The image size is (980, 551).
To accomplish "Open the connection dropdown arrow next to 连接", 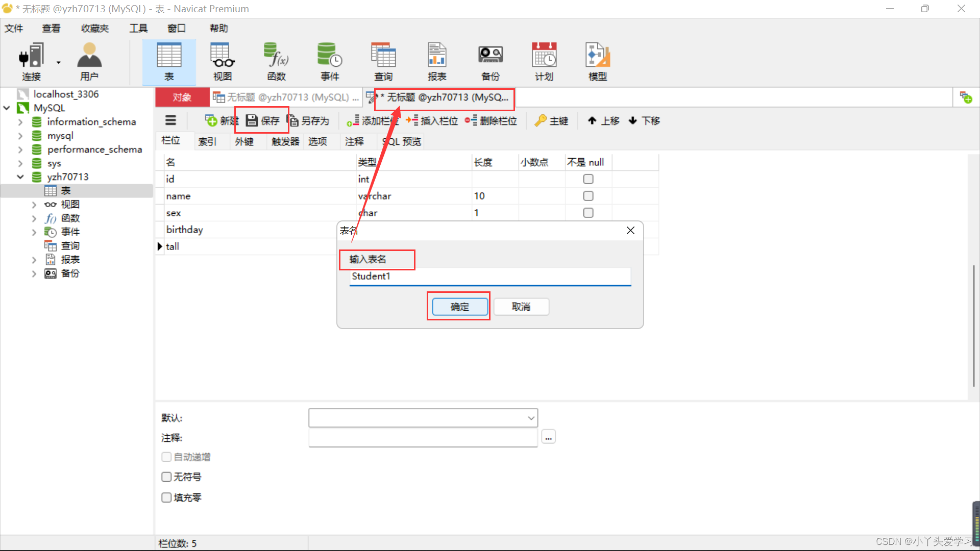I will [x=58, y=63].
